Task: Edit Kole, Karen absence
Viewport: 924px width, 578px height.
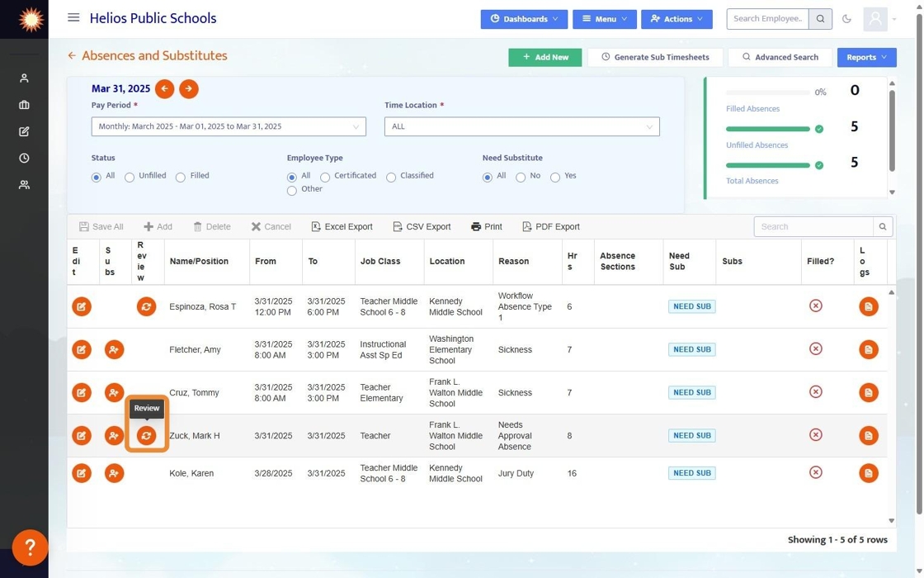Action: 82,473
